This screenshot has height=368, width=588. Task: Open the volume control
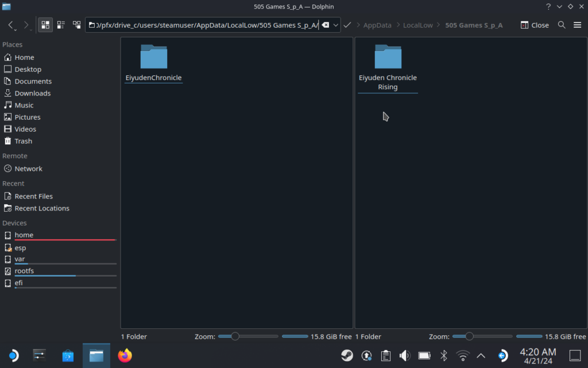405,355
